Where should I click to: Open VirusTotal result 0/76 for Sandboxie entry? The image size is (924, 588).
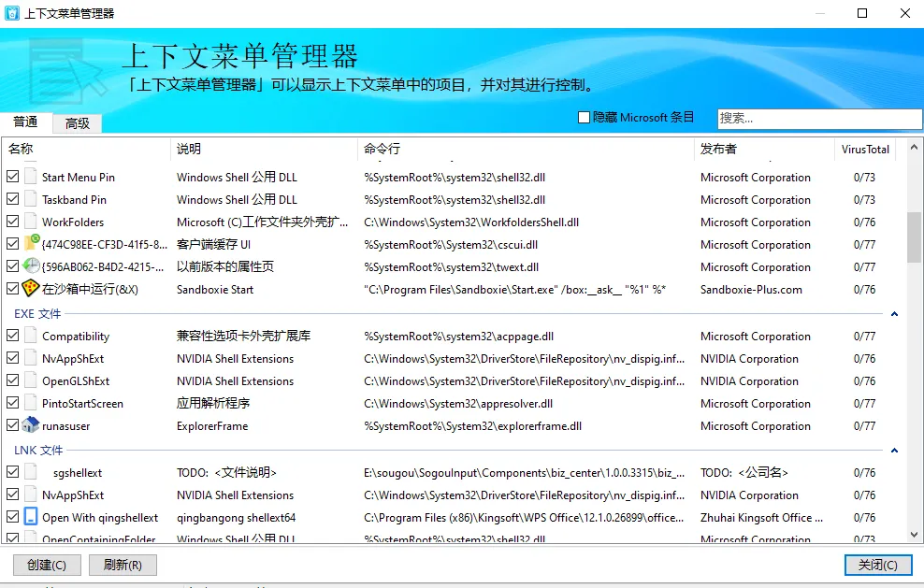864,289
